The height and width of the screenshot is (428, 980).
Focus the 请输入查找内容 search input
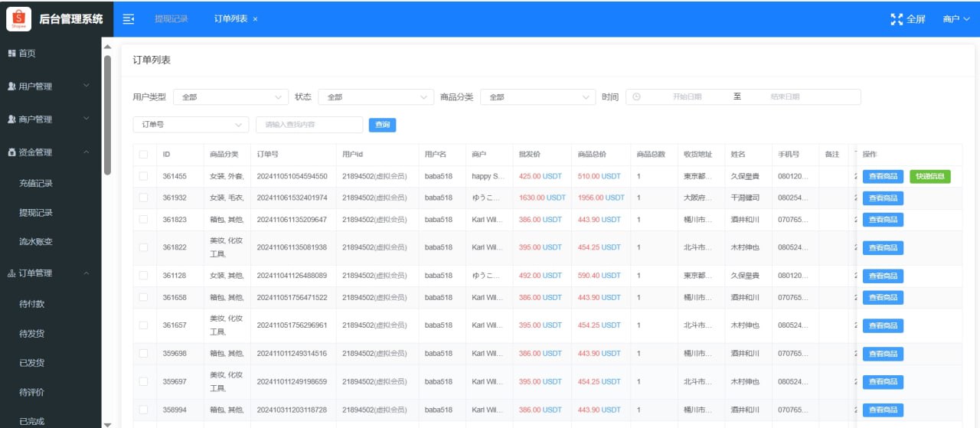click(309, 124)
